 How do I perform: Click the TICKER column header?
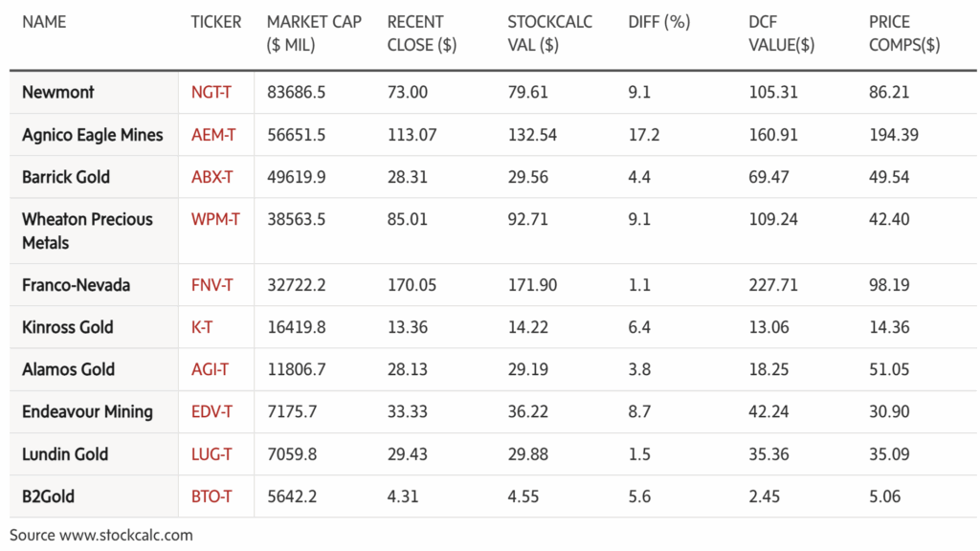tap(215, 22)
